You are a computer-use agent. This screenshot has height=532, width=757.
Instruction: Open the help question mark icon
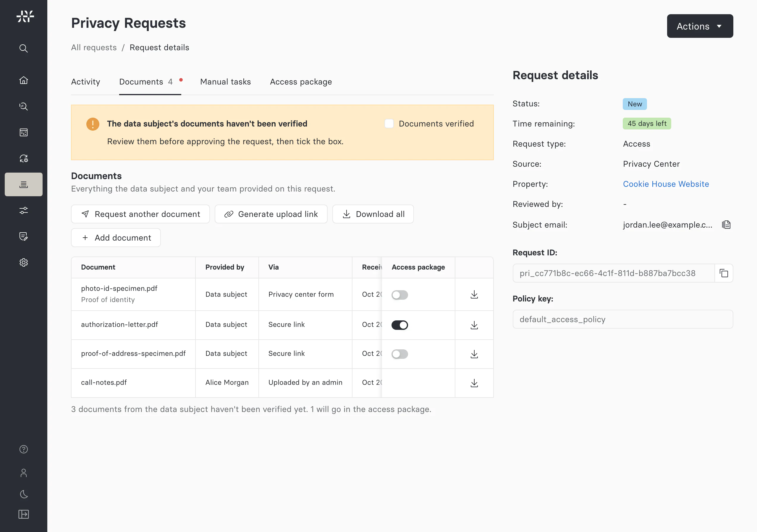click(x=23, y=449)
